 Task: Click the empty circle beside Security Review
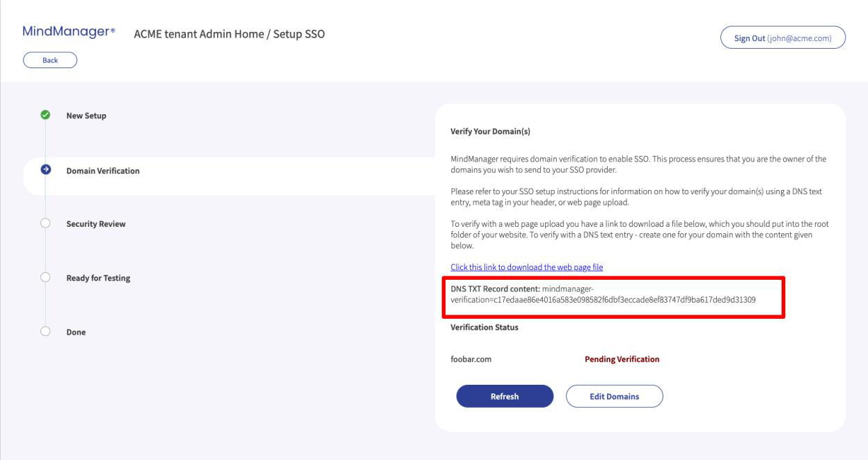(x=45, y=223)
